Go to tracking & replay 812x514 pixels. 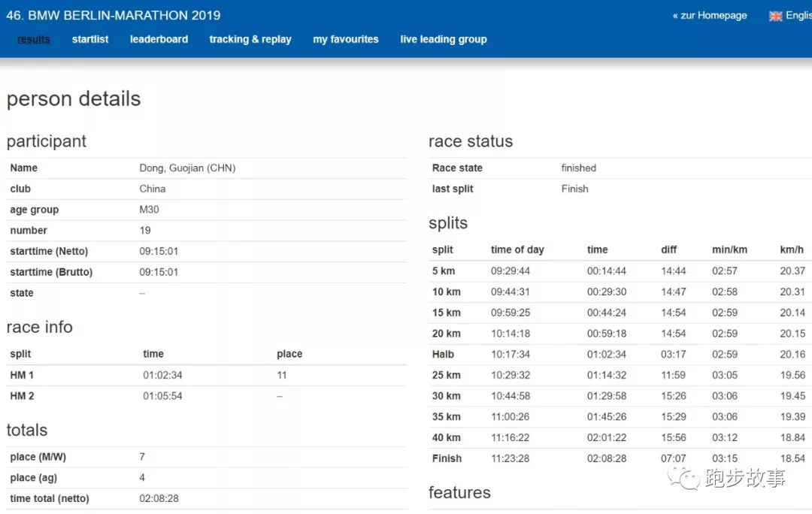pyautogui.click(x=250, y=39)
